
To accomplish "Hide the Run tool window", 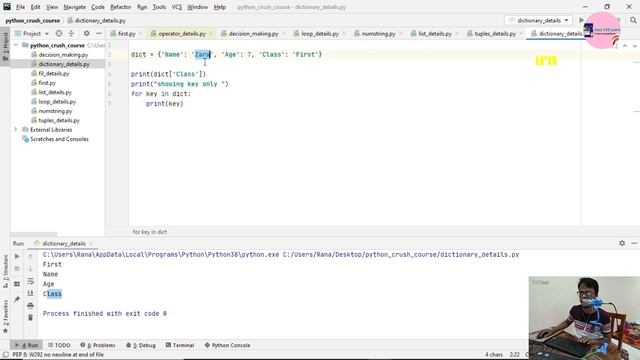I will click(x=634, y=243).
